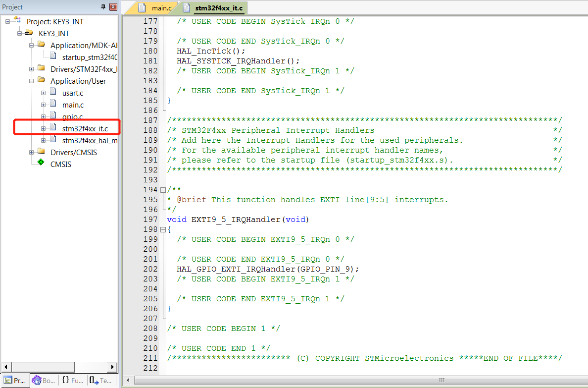Click the green CMSIS diamond icon
This screenshot has height=388, width=588.
tap(41, 163)
